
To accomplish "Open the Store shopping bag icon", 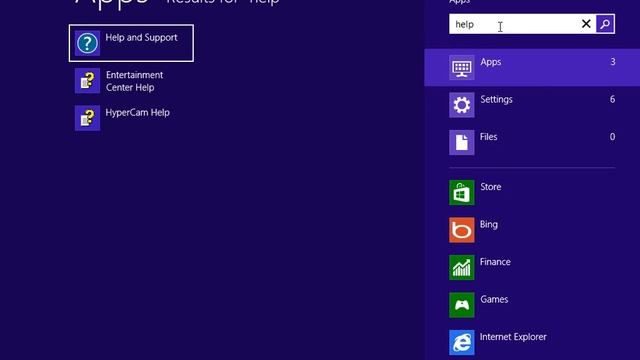I will tap(462, 192).
